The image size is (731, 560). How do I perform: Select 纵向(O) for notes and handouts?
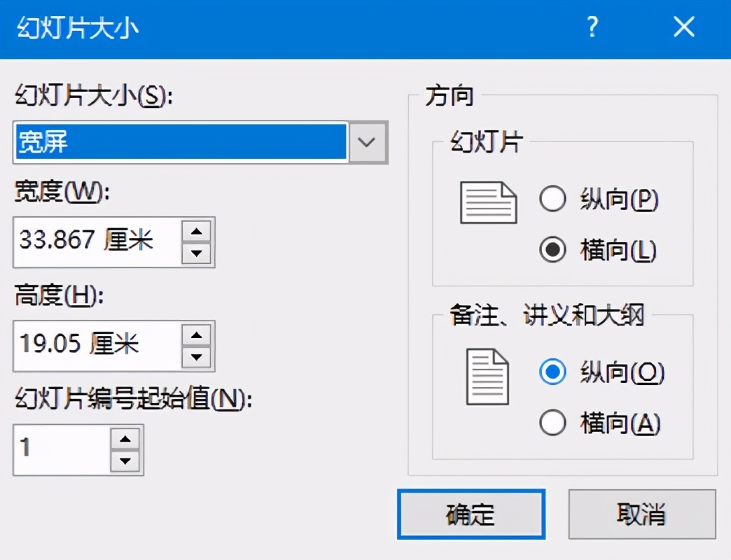coord(553,373)
